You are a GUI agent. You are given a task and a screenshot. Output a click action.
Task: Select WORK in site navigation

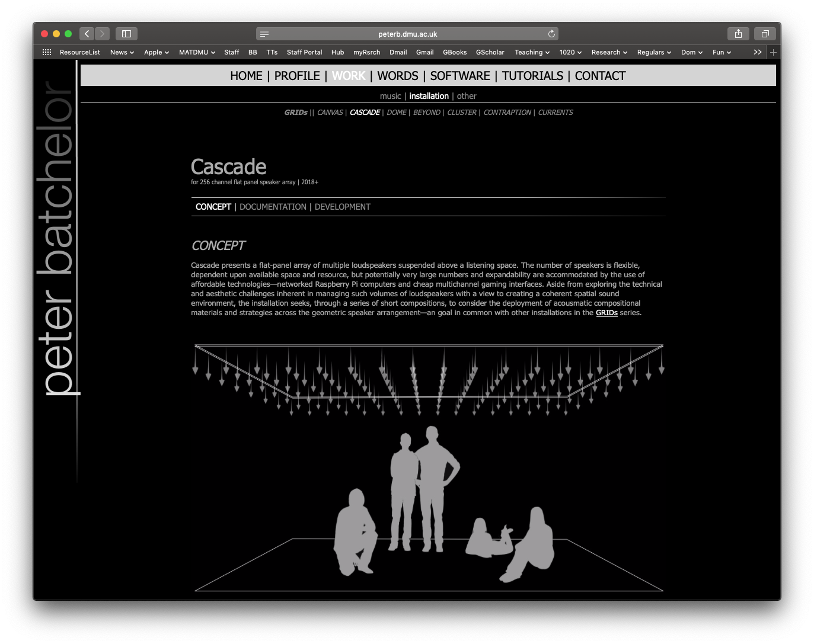tap(349, 76)
